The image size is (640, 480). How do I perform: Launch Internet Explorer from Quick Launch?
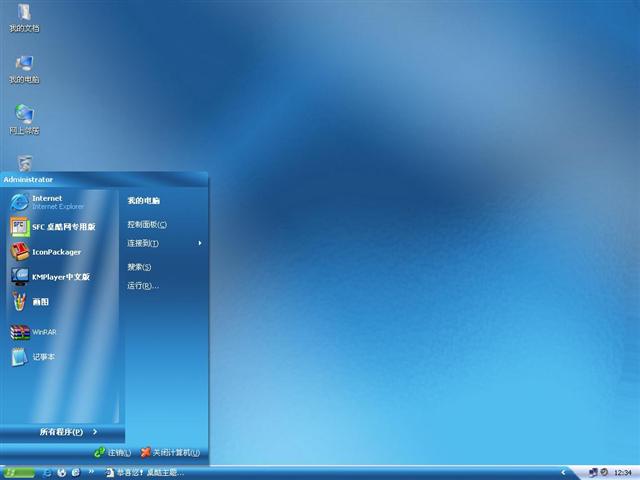(47, 473)
